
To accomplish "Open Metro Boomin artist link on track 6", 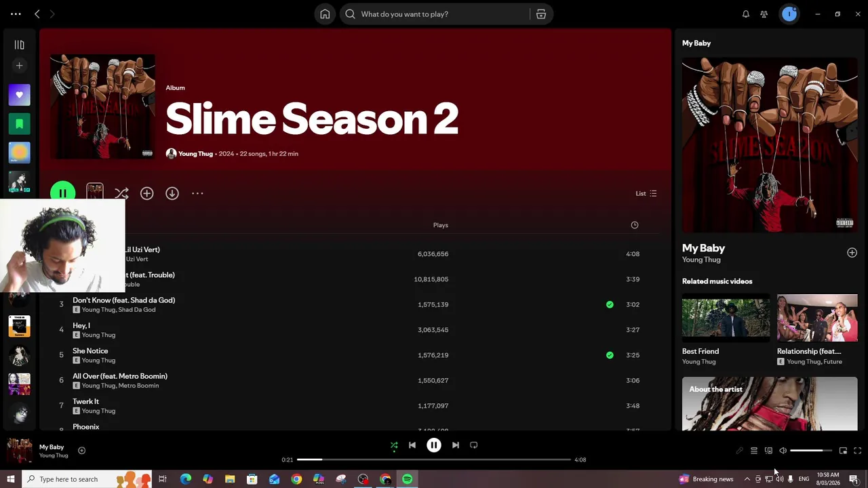I will pyautogui.click(x=139, y=386).
